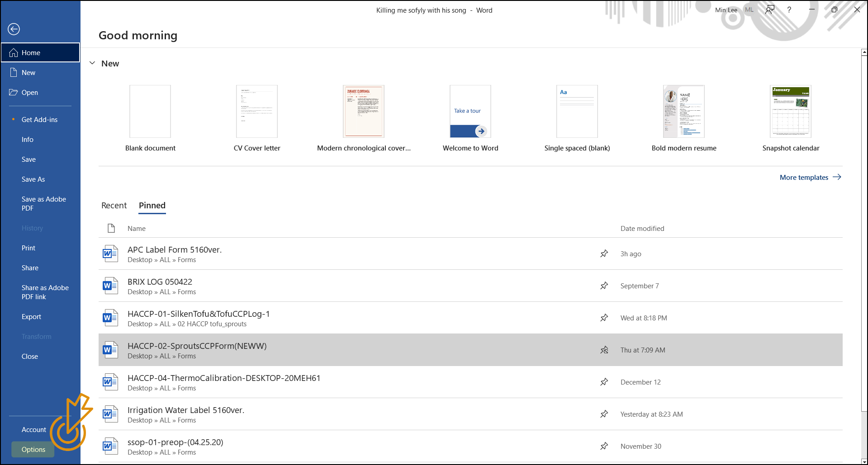This screenshot has height=465, width=868.
Task: Choose Open in the sidebar
Action: click(40, 92)
